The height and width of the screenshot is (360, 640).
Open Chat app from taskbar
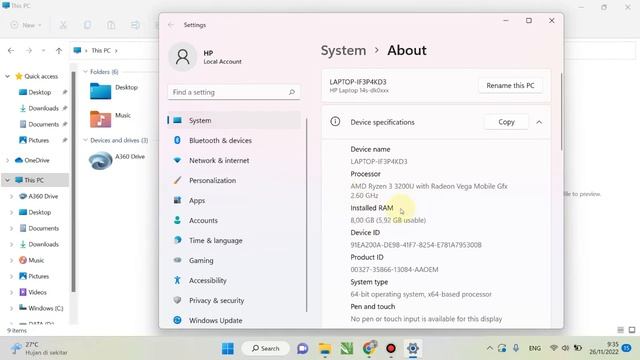tap(302, 349)
